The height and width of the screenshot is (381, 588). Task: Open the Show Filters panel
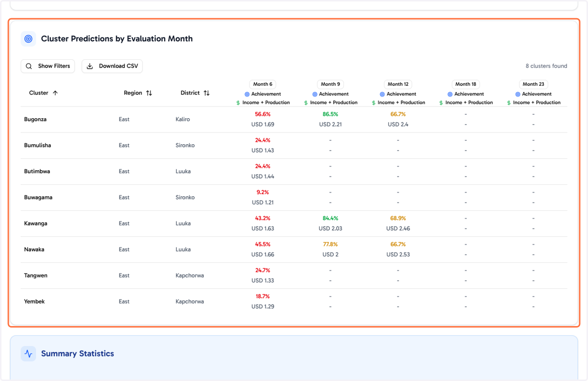(x=48, y=66)
